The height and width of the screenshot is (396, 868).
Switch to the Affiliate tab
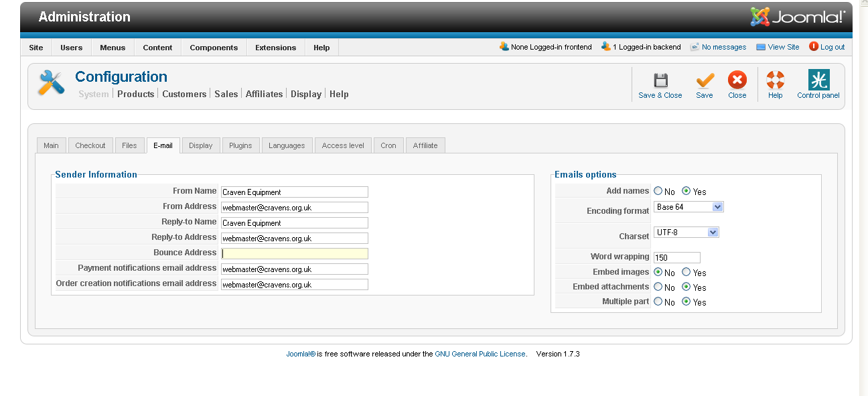coord(425,145)
